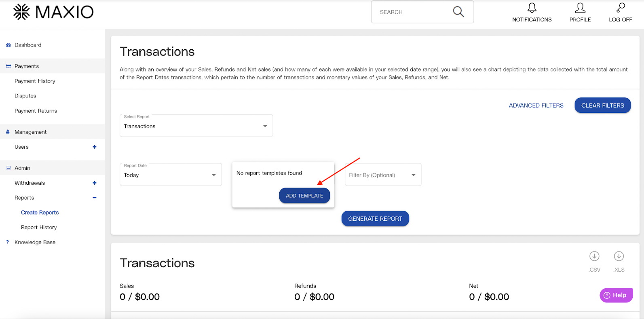Open the Filter By optional dropdown
This screenshot has height=319, width=644.
382,175
